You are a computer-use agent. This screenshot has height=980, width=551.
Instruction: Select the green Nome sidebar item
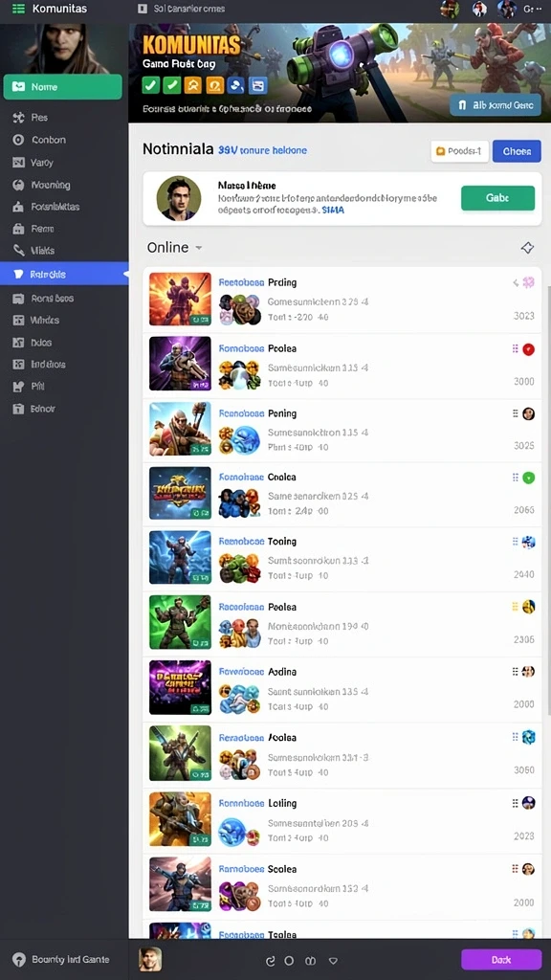(62, 87)
